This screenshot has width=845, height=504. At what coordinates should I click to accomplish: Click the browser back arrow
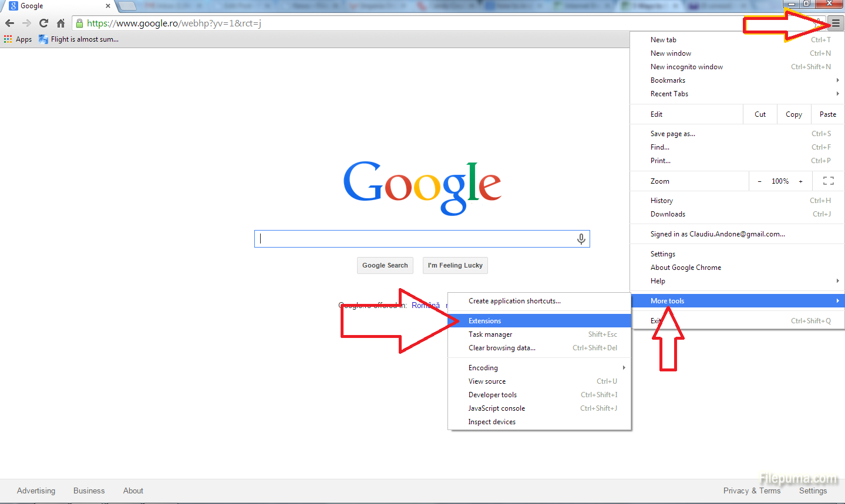(9, 23)
